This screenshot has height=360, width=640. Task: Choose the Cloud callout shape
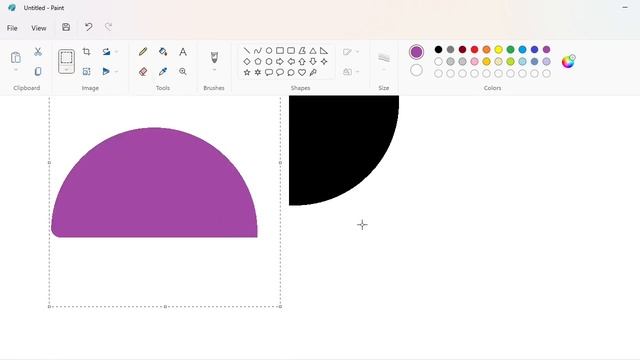coord(291,72)
